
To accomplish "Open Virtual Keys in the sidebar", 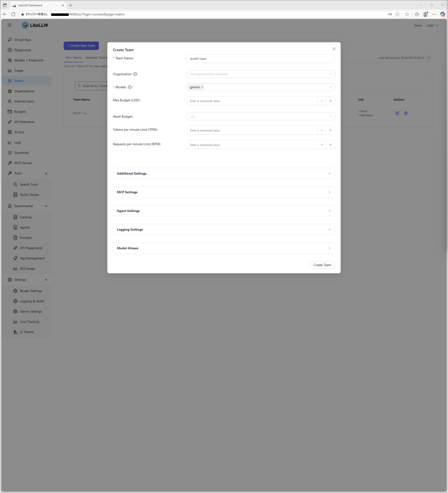I will 22,39.
